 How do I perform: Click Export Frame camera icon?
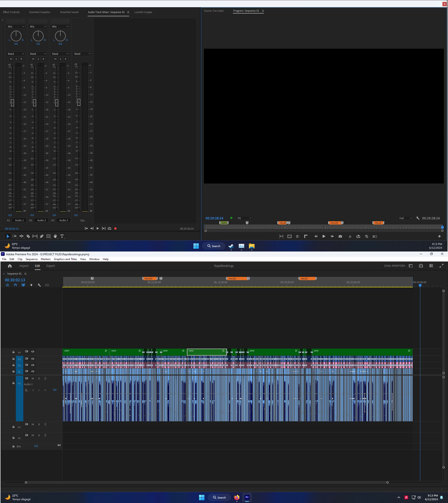coord(340,236)
